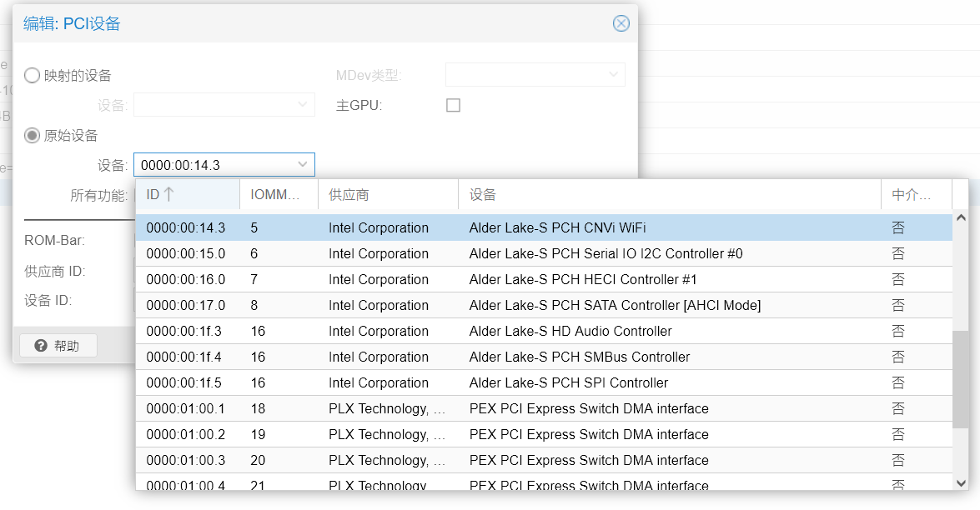Screen dimensions: 980x510
Task: Choose the Alder Lake-S HD Audio Controller
Action: click(x=570, y=331)
